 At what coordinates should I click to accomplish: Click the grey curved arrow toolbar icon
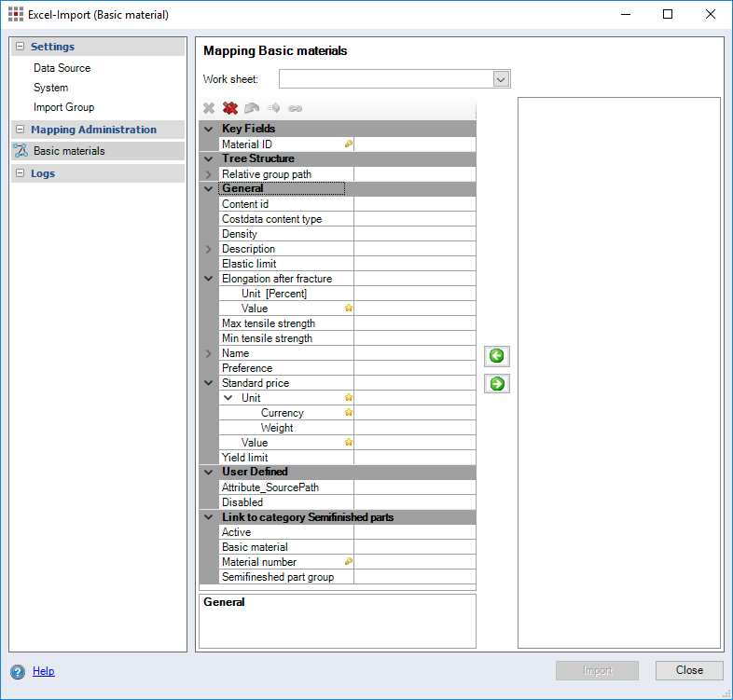tap(252, 108)
